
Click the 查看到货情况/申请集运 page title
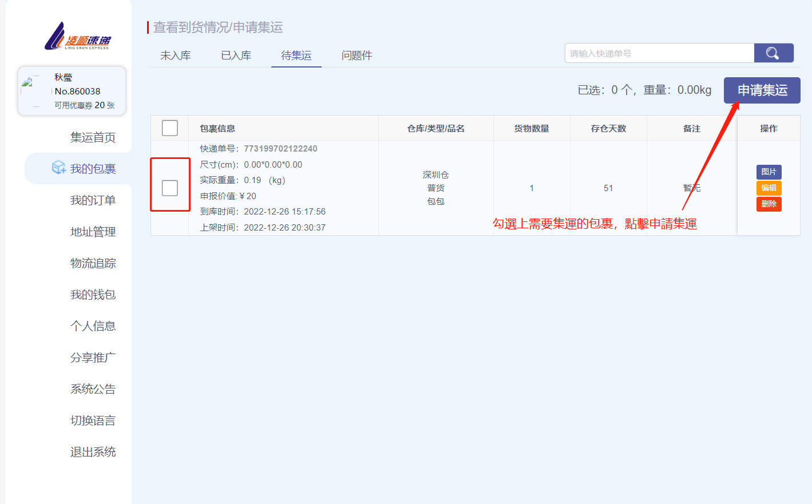tap(218, 27)
